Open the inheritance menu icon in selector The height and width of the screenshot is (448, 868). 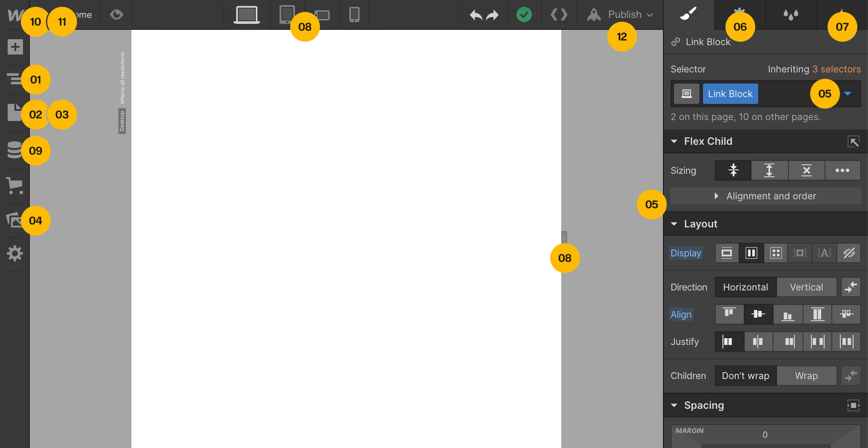click(x=686, y=94)
